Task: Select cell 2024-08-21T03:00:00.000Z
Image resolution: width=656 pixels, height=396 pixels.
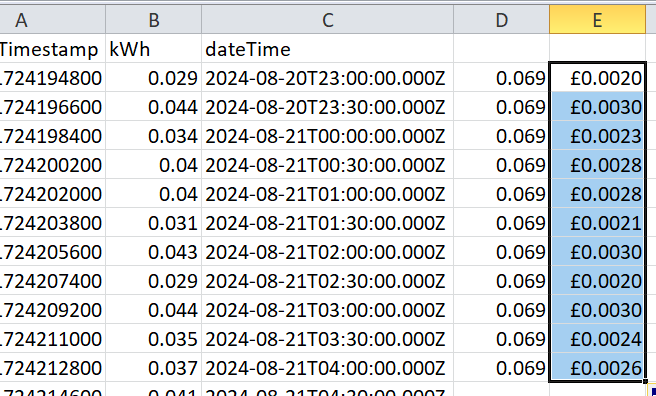Action: point(328,310)
